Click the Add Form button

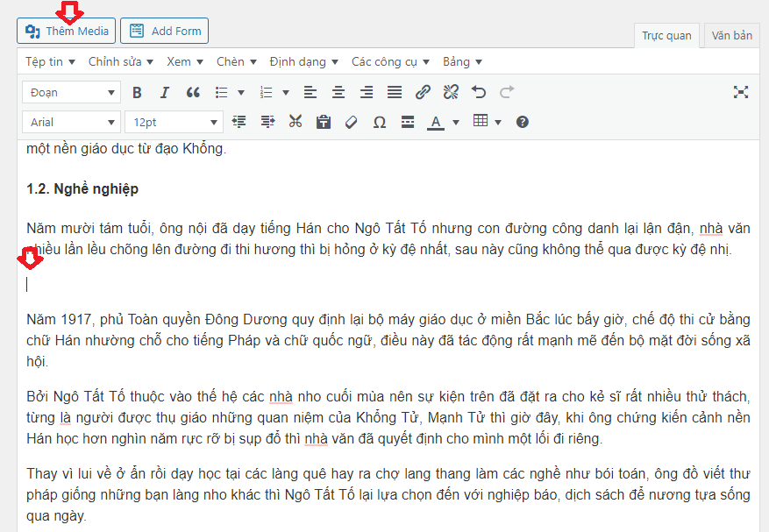point(165,31)
